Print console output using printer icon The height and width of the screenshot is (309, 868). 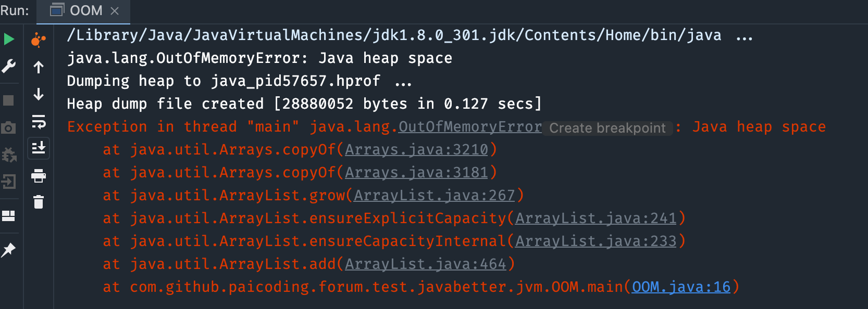pyautogui.click(x=39, y=176)
